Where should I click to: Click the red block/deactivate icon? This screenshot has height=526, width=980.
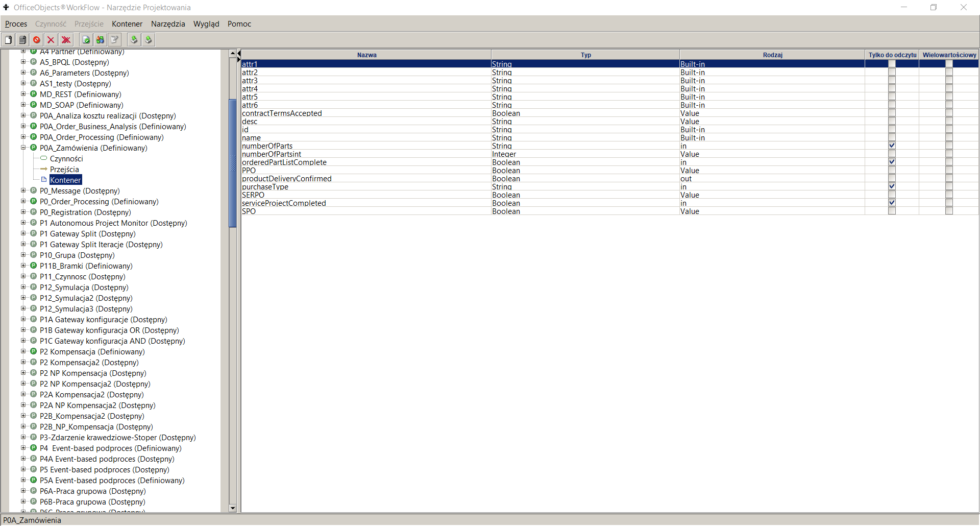36,39
